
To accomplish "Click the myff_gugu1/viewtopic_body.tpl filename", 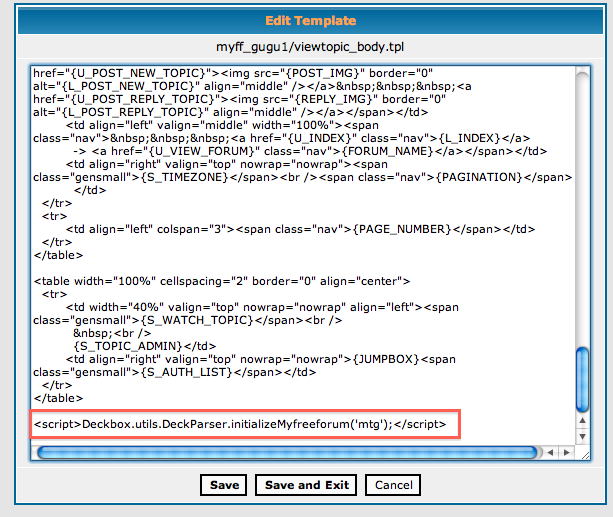I will tap(310, 47).
